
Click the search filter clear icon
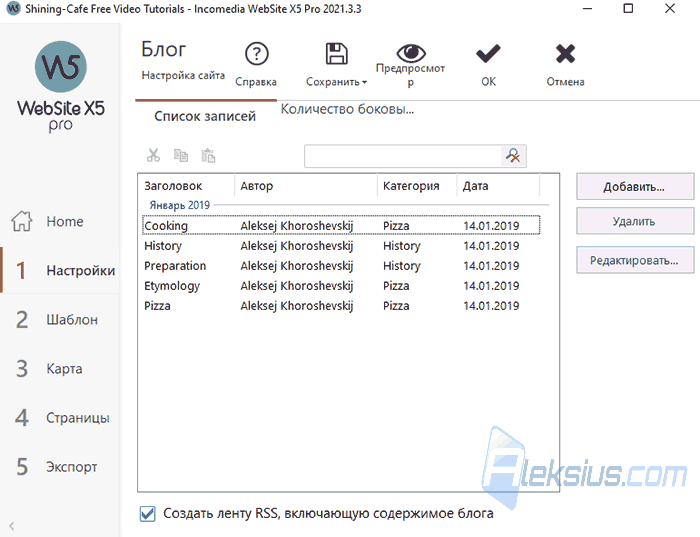pyautogui.click(x=513, y=155)
